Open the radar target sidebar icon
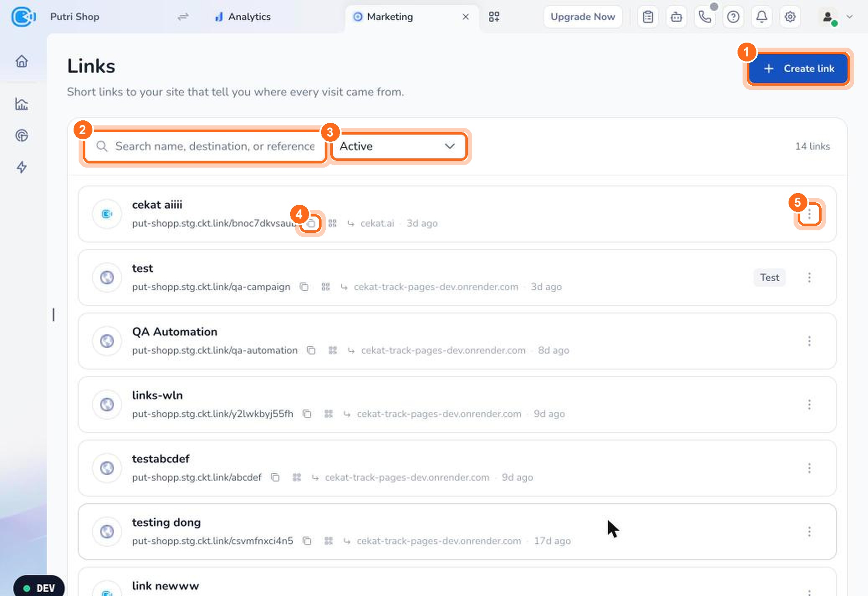 22,135
